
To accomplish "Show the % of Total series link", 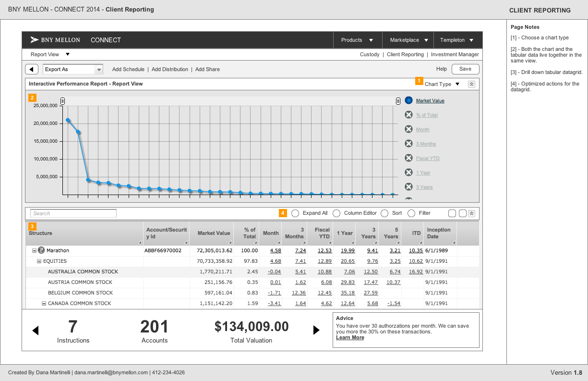I will (427, 115).
